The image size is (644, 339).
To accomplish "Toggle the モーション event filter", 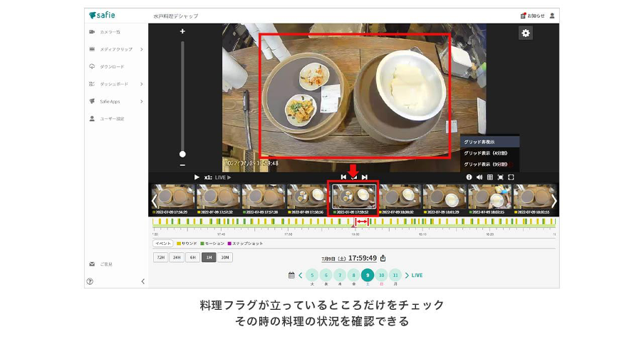I will (212, 244).
